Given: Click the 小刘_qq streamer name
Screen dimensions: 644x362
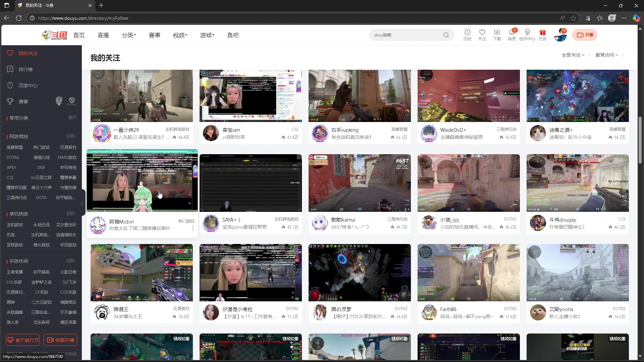Looking at the screenshot, I should [449, 220].
